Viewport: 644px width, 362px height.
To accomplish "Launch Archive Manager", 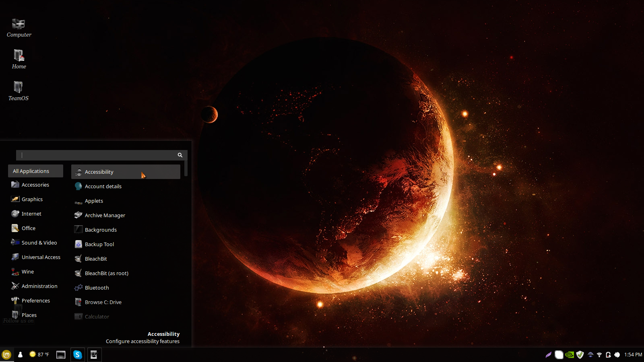I will coord(126,215).
